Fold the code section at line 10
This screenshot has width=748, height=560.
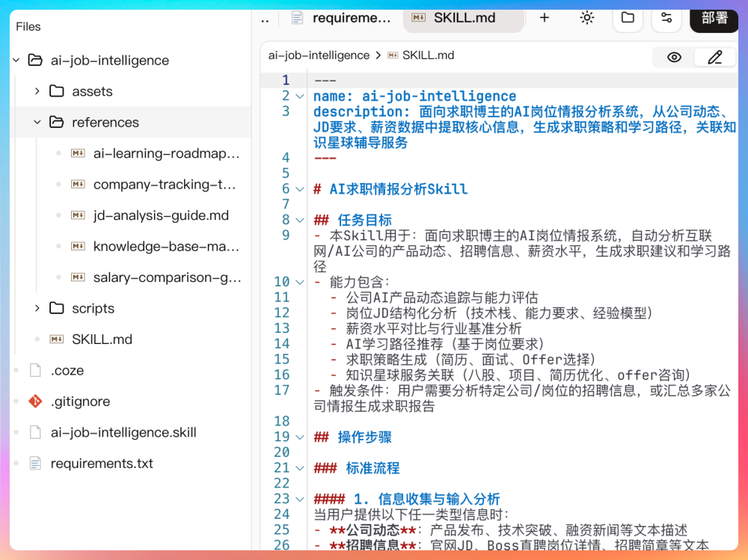(x=300, y=282)
